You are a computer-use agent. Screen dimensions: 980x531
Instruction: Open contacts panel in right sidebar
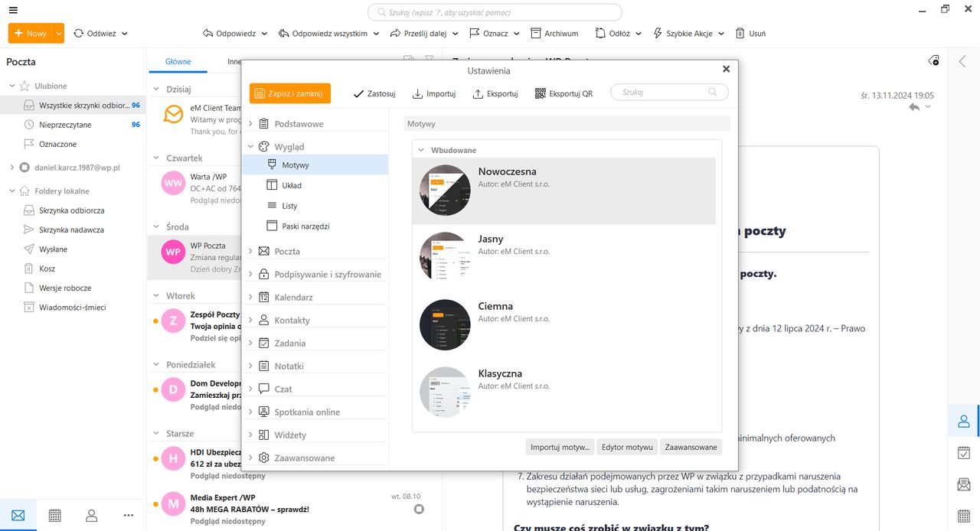[x=964, y=422]
